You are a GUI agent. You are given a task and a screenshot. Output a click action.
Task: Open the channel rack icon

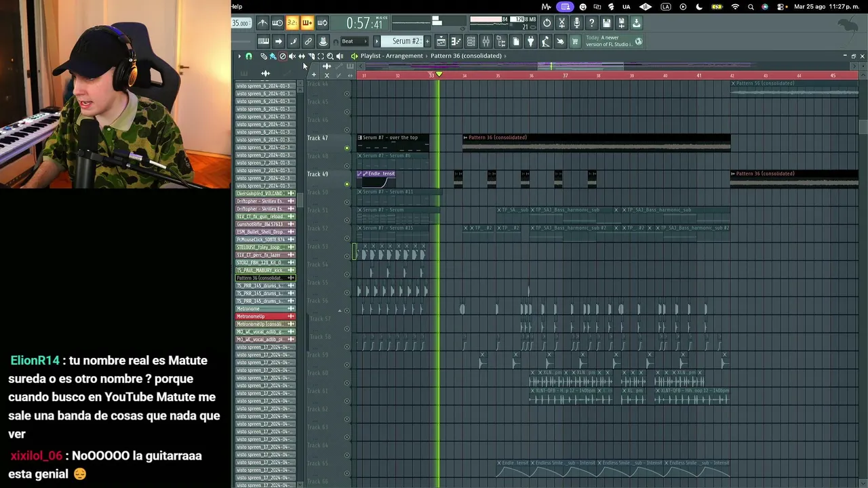[x=471, y=41]
